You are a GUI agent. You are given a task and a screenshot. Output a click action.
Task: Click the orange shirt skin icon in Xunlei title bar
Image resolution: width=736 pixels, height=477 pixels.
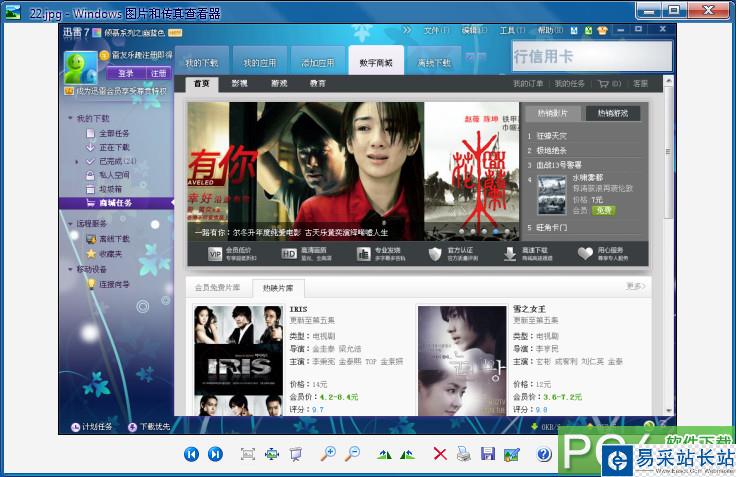[x=602, y=30]
